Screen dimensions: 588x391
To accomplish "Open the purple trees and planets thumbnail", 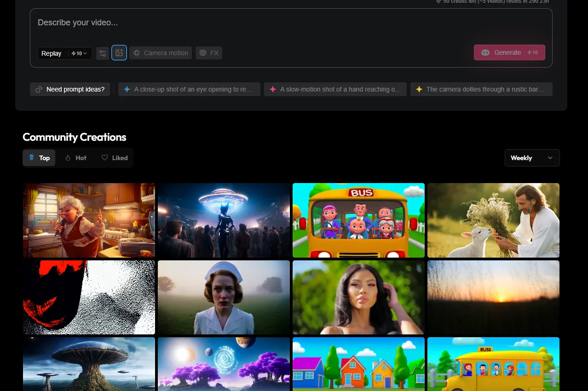I will pos(224,364).
